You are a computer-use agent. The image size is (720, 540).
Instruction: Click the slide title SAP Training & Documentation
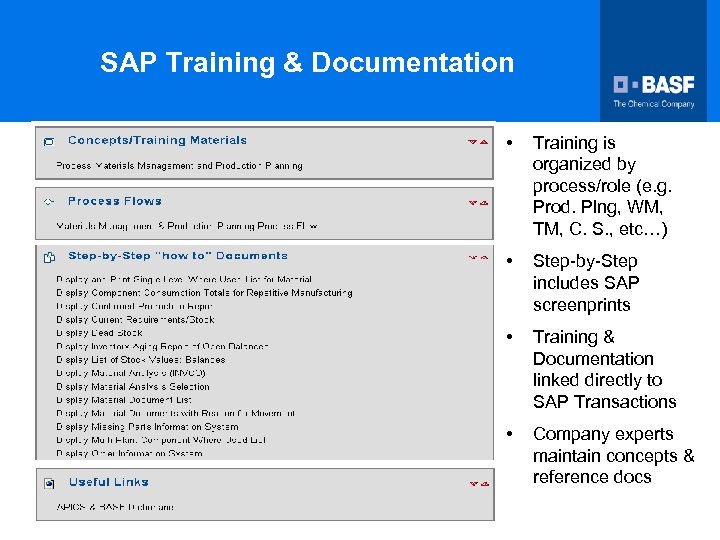tap(307, 62)
